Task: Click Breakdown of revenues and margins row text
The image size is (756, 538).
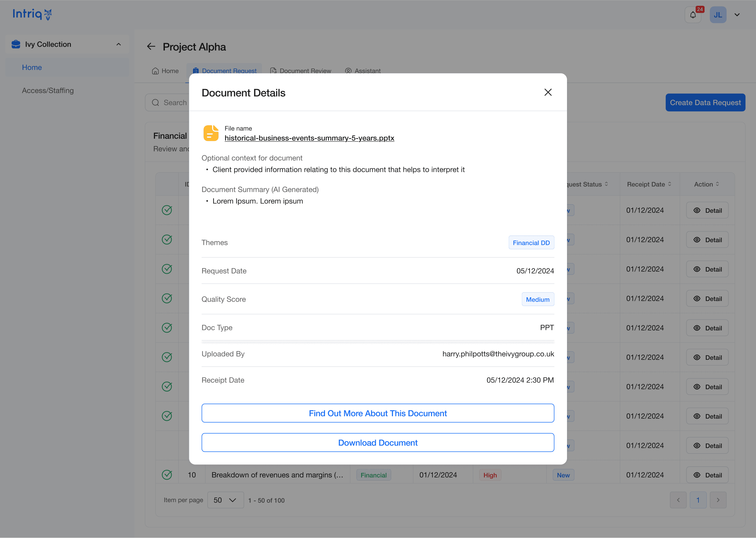Action: click(x=277, y=475)
